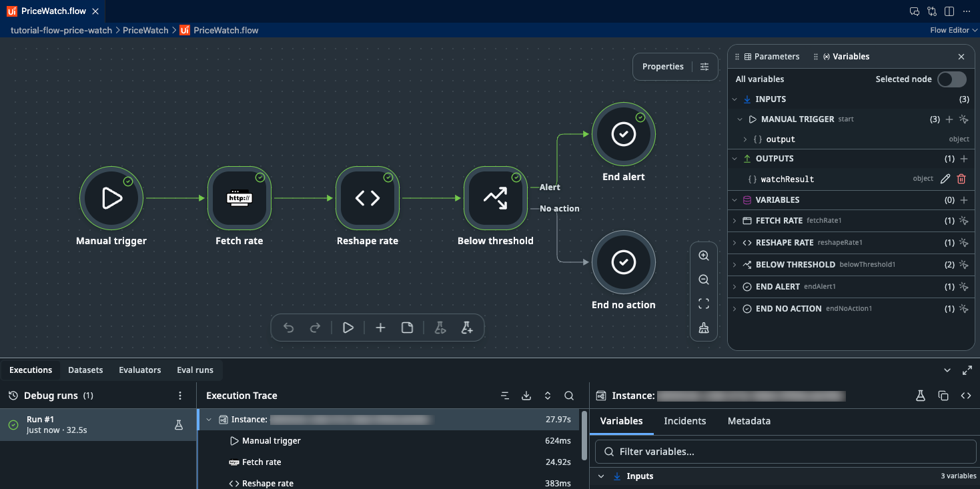Screen dimensions: 980x489
Task: Add a new output variable
Action: [963, 159]
